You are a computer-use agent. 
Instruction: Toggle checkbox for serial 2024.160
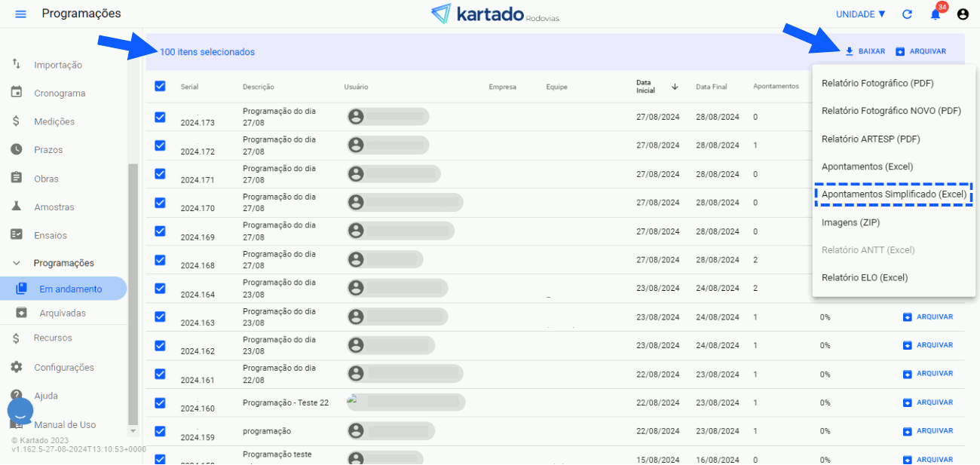pos(160,402)
